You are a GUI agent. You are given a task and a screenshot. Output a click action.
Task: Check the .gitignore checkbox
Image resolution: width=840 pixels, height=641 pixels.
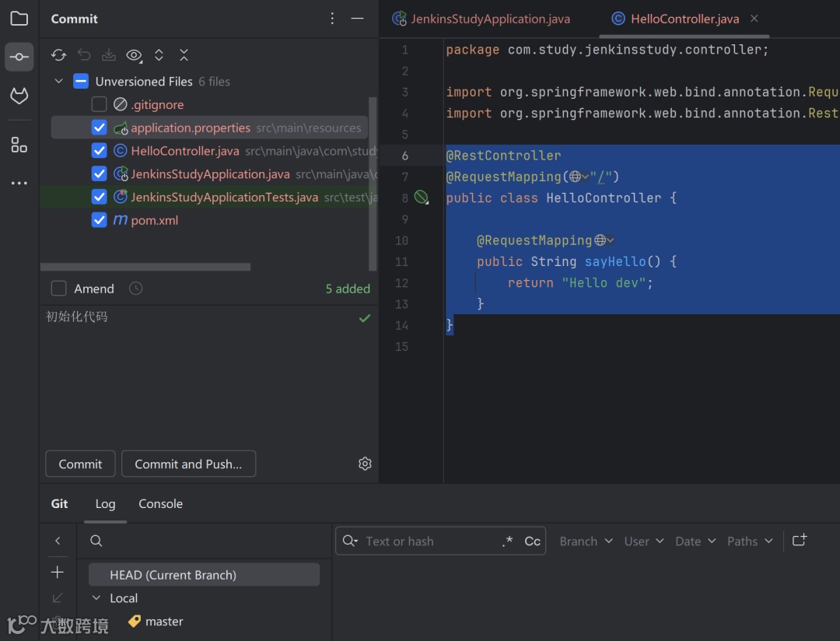pyautogui.click(x=99, y=104)
